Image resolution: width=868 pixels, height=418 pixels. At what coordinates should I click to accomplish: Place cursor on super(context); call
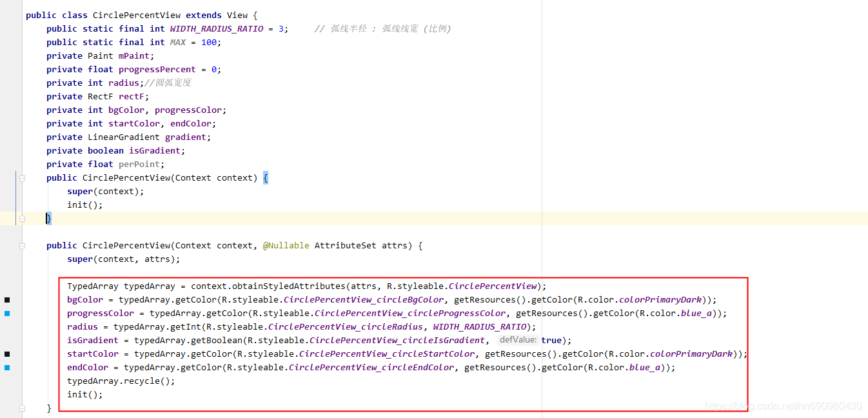[106, 191]
